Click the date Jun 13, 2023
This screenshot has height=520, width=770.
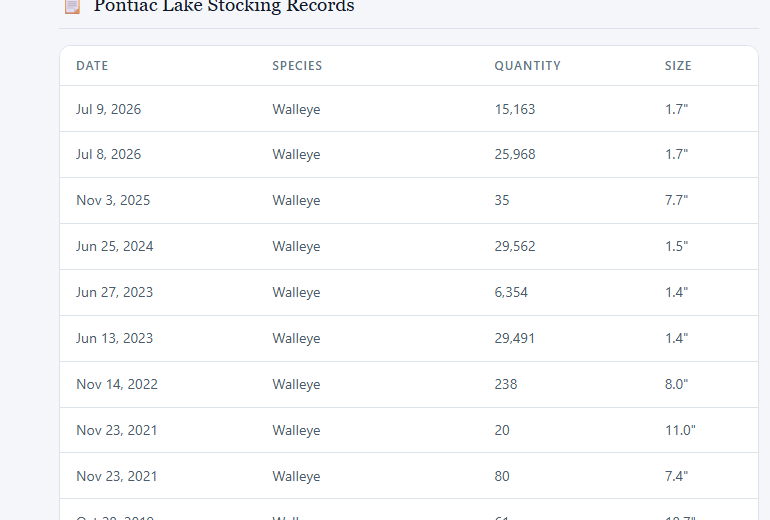pos(114,338)
